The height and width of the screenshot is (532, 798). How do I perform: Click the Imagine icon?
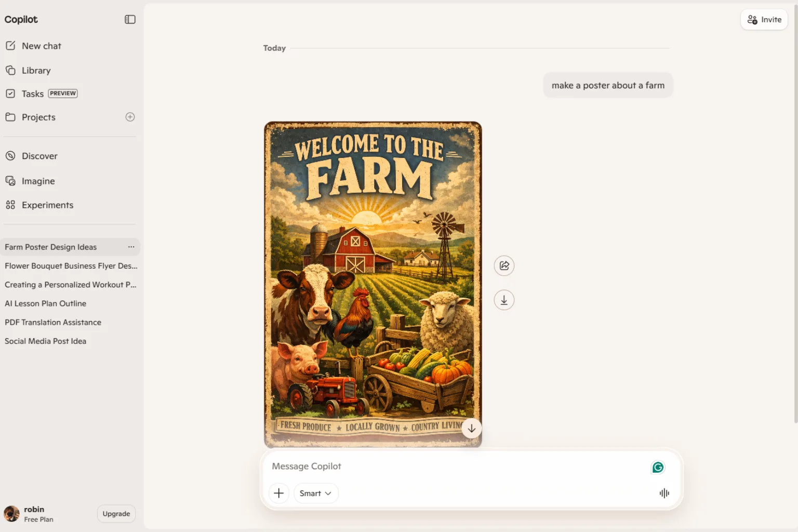[x=10, y=181]
